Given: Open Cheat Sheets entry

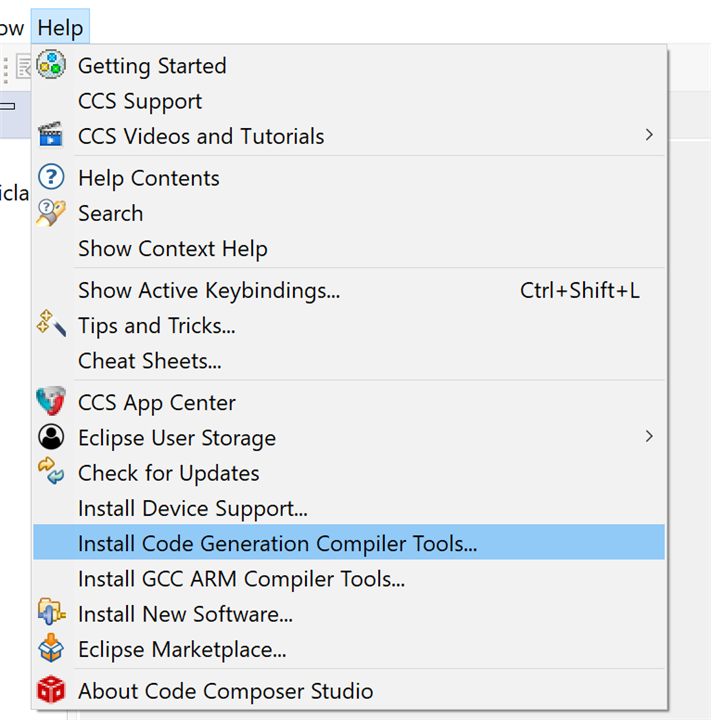Looking at the screenshot, I should tap(349, 361).
